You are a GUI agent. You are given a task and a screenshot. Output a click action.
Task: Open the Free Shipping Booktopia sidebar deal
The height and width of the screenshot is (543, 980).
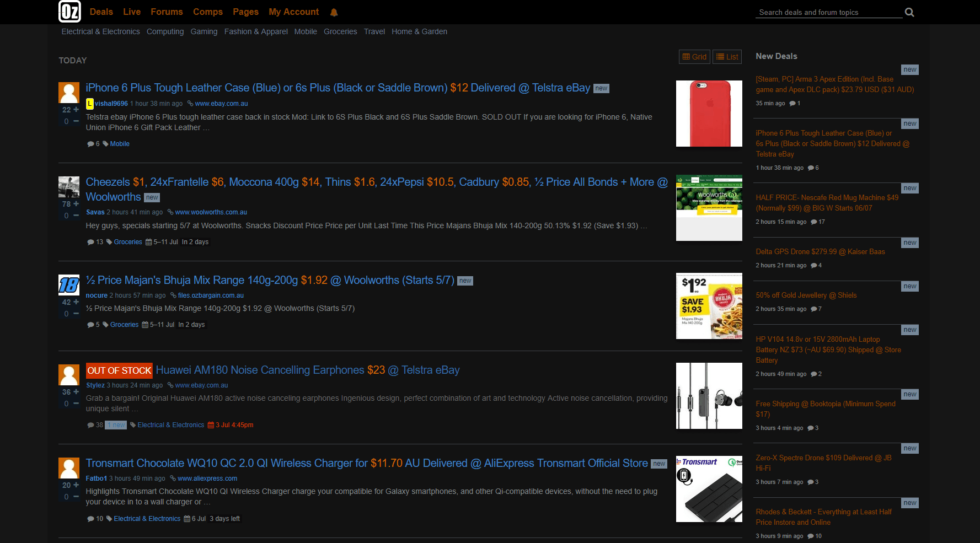tap(826, 409)
